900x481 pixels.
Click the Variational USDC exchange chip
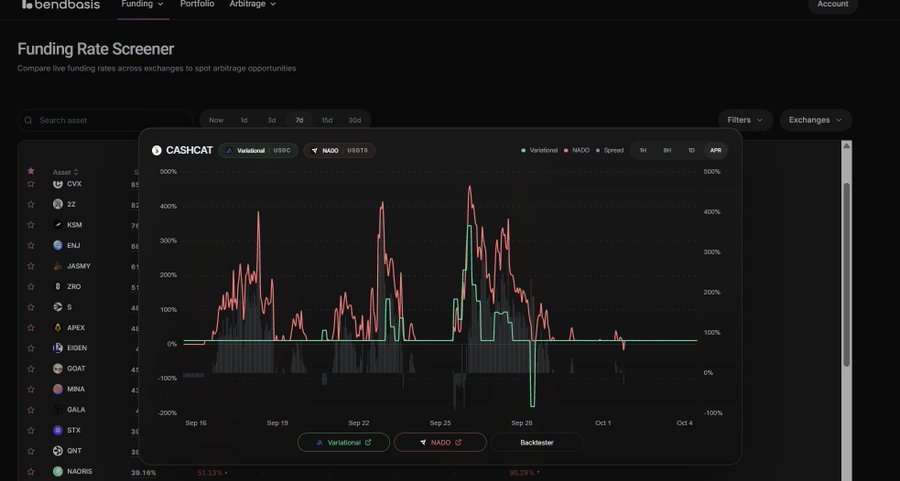click(258, 150)
